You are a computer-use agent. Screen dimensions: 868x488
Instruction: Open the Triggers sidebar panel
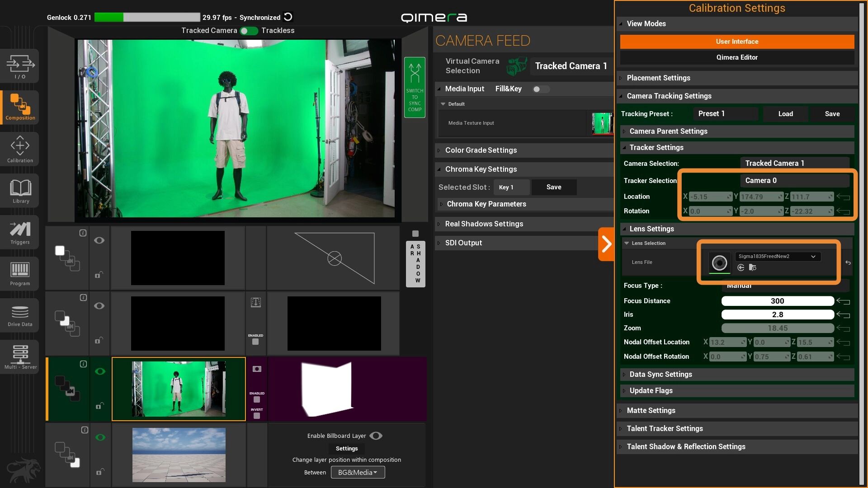point(20,232)
